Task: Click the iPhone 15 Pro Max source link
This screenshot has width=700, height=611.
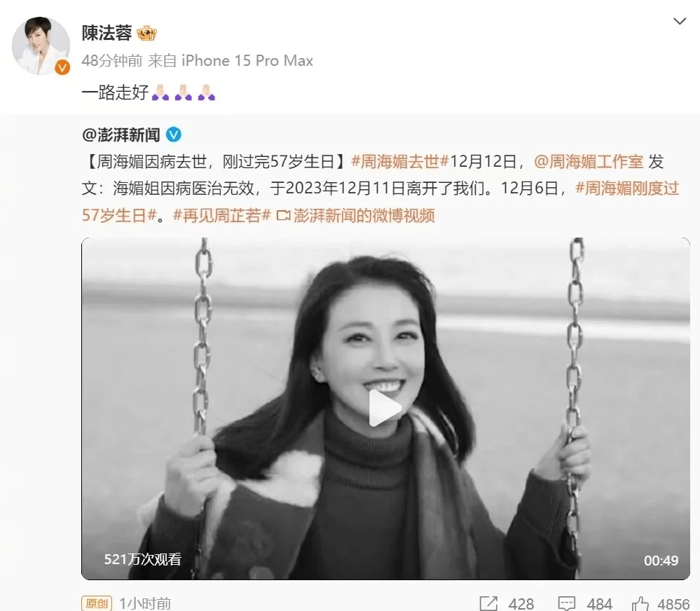Action: pos(247,61)
